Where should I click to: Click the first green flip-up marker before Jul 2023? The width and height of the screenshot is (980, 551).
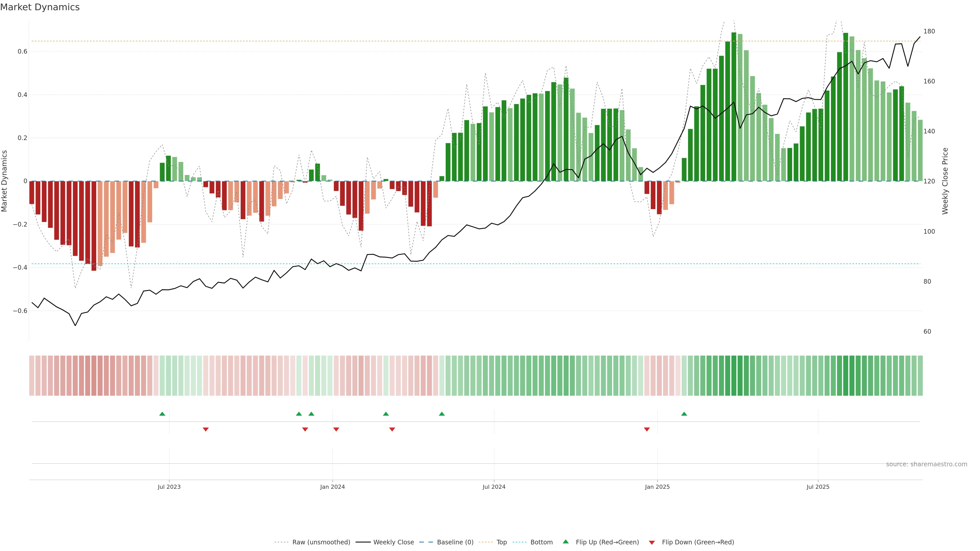click(162, 414)
